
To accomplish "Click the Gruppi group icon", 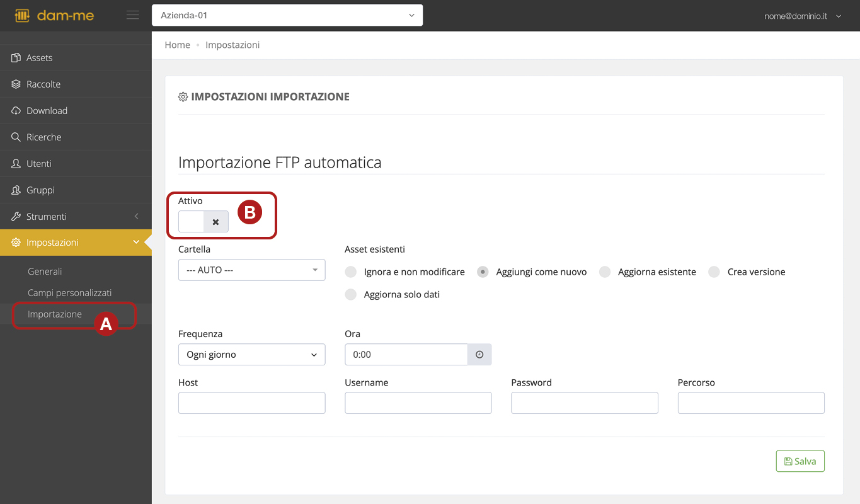I will 16,190.
